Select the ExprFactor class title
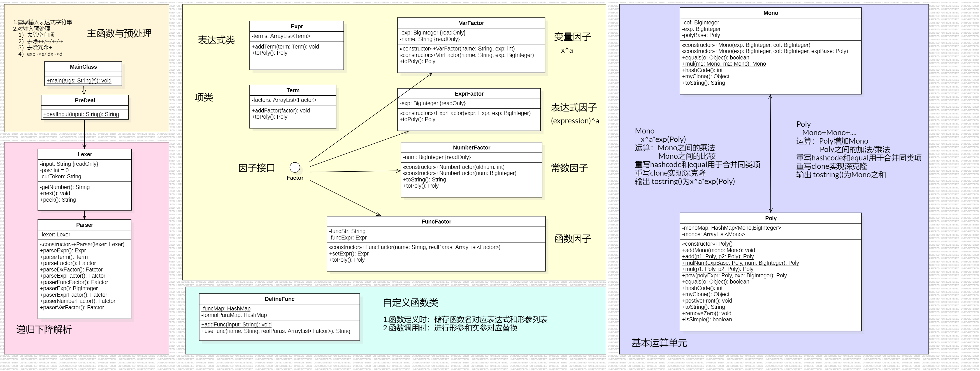The width and height of the screenshot is (980, 371). (x=469, y=94)
